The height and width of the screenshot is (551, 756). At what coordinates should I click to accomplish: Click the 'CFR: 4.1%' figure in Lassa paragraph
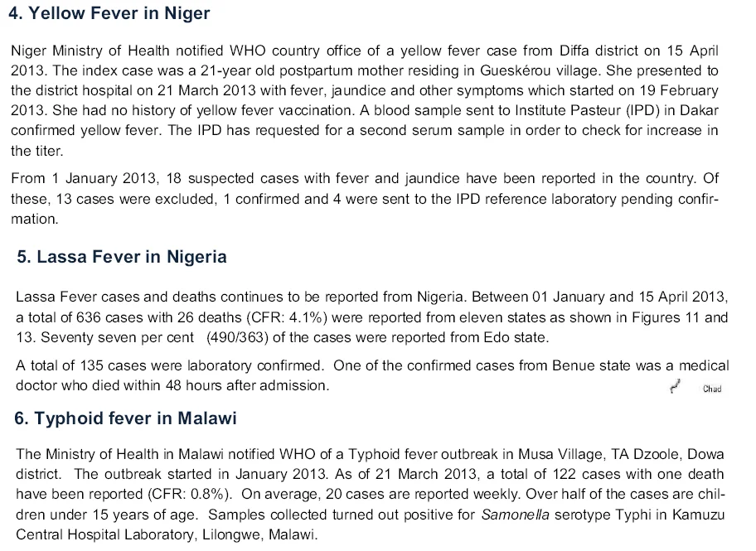(x=288, y=317)
